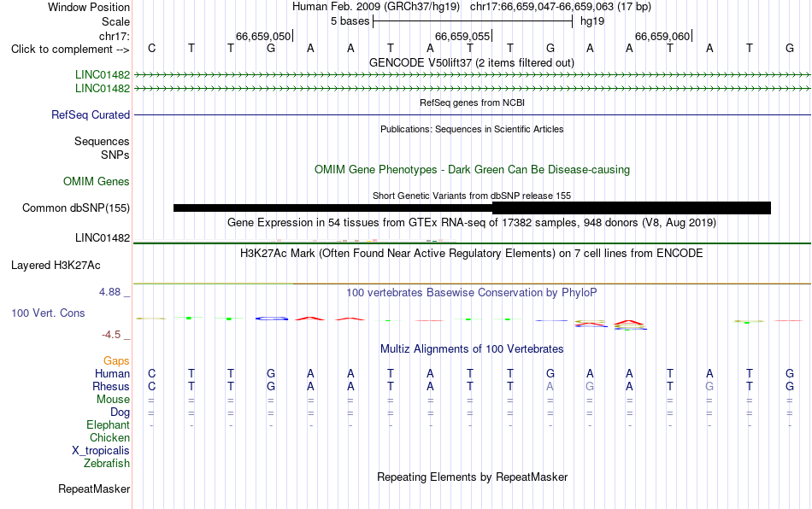812x509 pixels.
Task: Click the last base G in the sequence ruler
Action: tap(790, 48)
